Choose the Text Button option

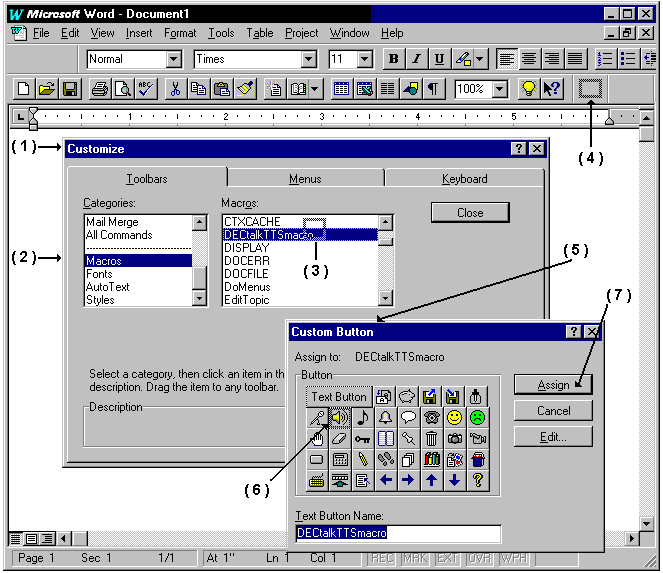[339, 397]
